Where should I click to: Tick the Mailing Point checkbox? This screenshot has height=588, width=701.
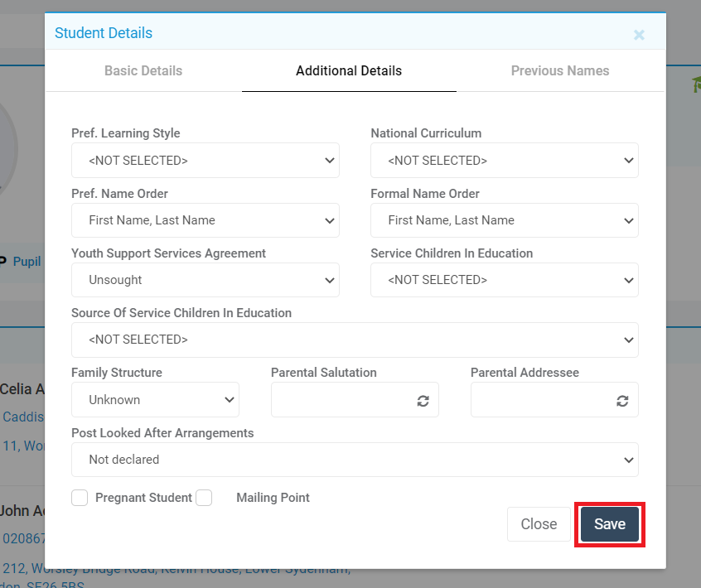[204, 497]
